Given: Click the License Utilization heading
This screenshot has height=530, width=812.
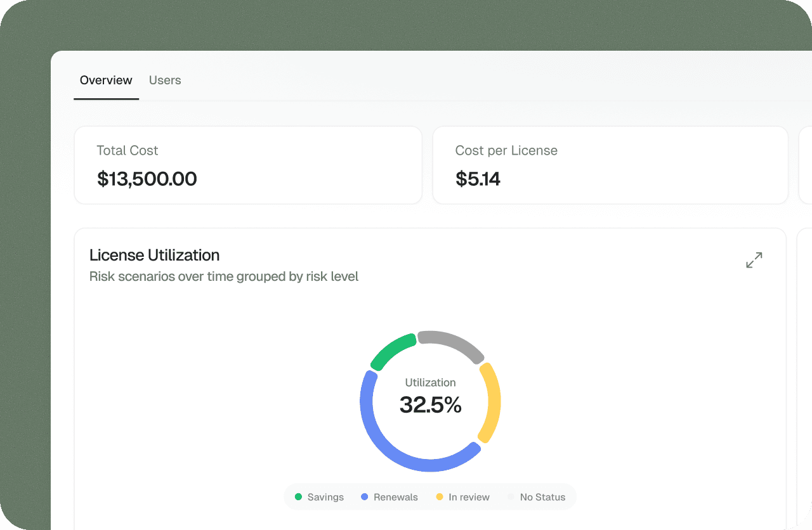Looking at the screenshot, I should coord(154,255).
